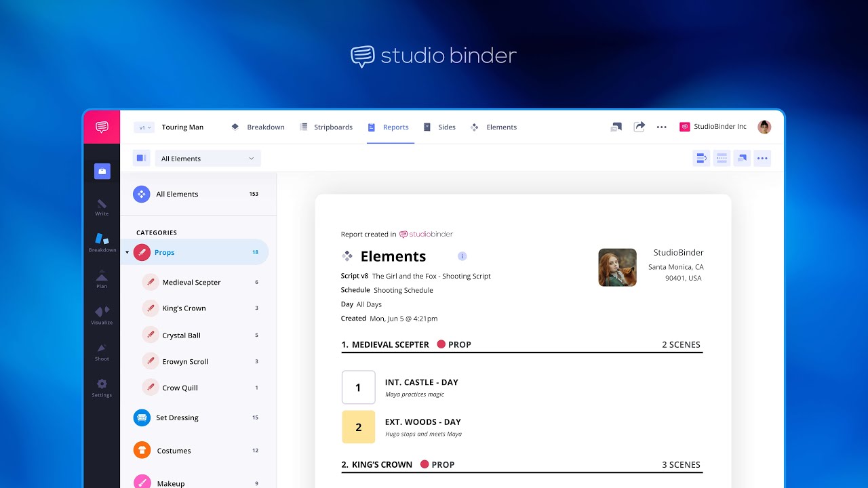Click StudioBinder Inc company button
Screen dimensions: 868x488
coord(713,127)
